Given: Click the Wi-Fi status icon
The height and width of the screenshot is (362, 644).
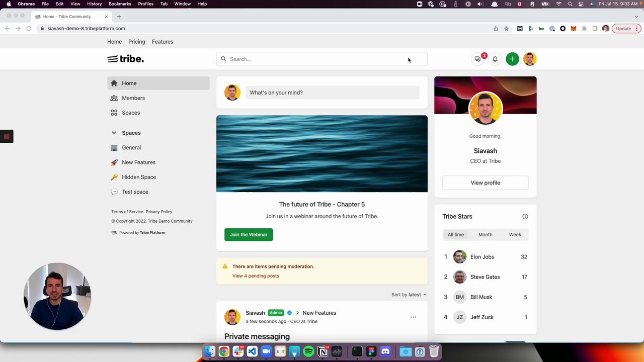Looking at the screenshot, I should tap(558, 4).
